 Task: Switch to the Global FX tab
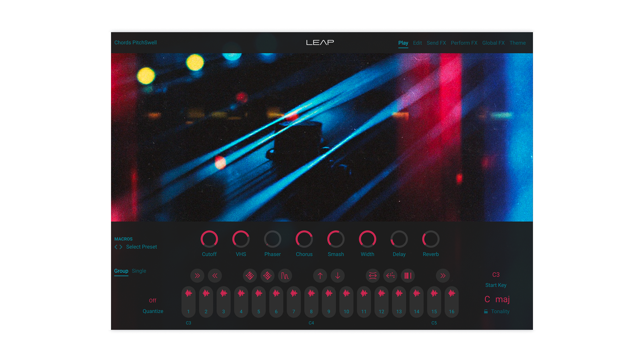(x=493, y=43)
